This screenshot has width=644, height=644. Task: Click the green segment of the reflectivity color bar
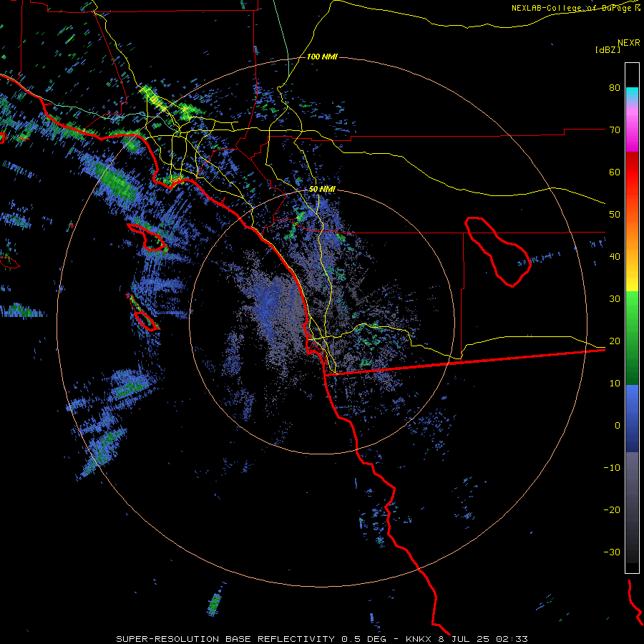point(632,338)
